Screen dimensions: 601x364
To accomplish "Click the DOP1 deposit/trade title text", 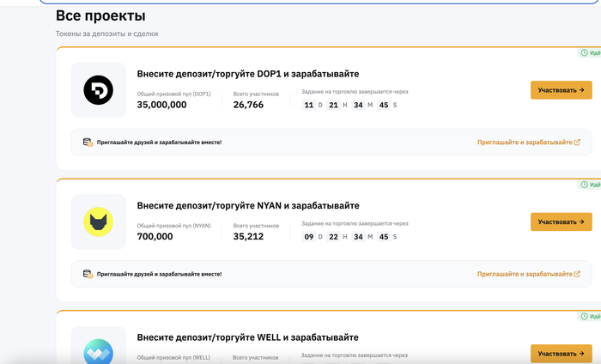I will point(248,74).
